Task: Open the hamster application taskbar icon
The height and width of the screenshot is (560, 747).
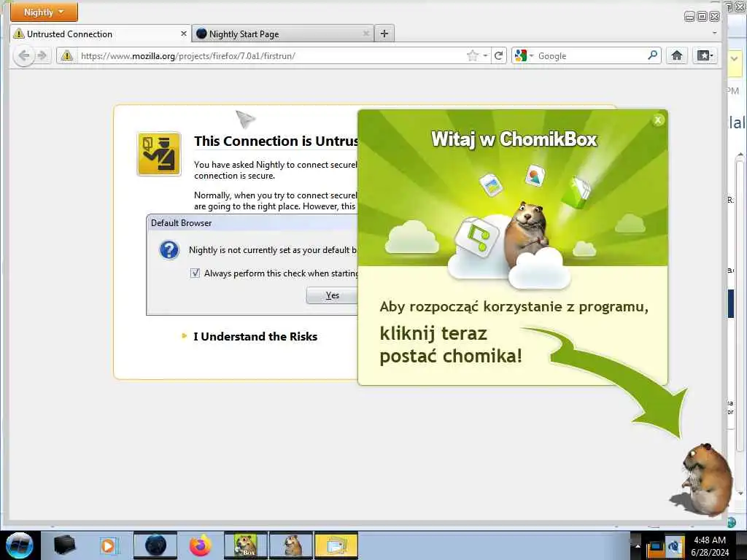Action: click(291, 545)
